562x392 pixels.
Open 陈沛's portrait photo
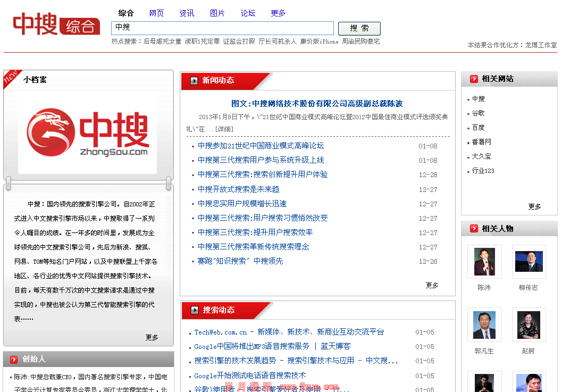[x=484, y=262]
